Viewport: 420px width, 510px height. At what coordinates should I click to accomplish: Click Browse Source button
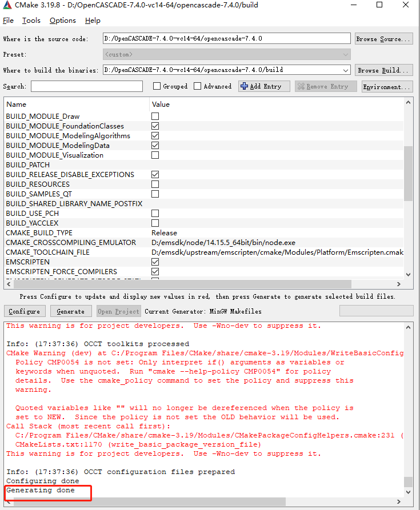tap(384, 39)
